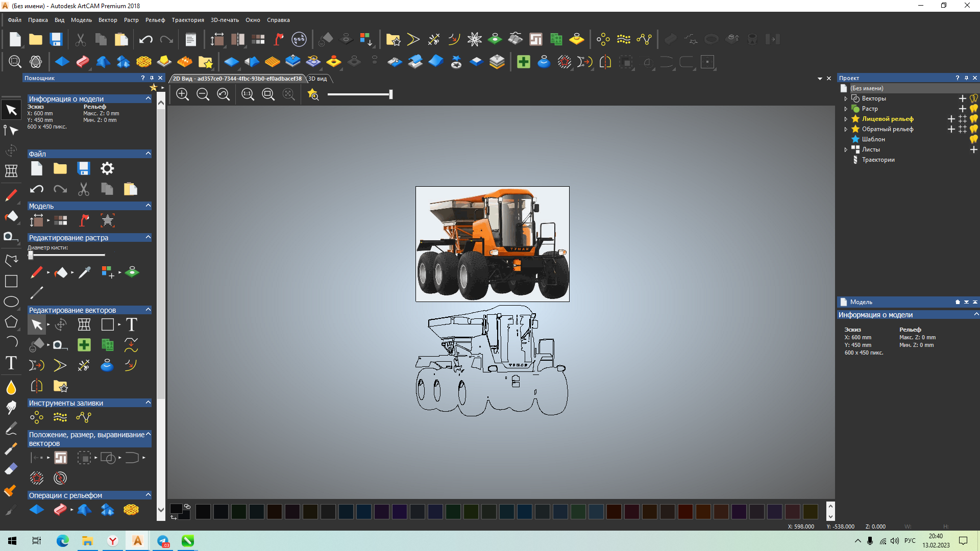Open Траектория menu
This screenshot has height=551, width=980.
click(188, 20)
